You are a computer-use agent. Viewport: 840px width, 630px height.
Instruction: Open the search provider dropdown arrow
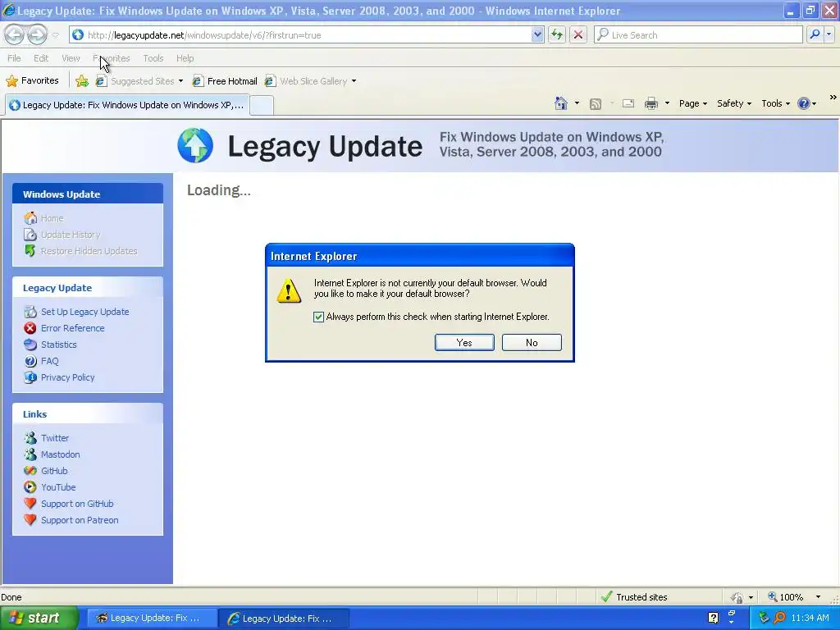click(829, 34)
